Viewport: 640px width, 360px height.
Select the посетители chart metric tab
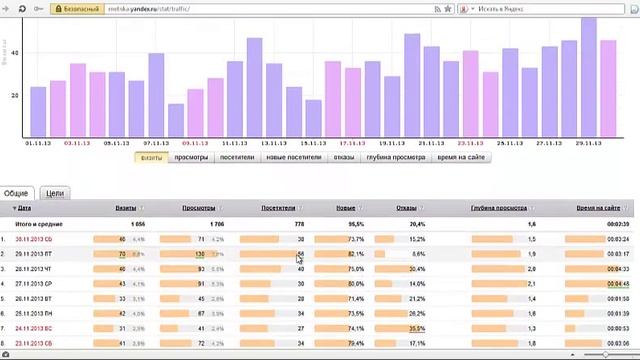pos(237,158)
